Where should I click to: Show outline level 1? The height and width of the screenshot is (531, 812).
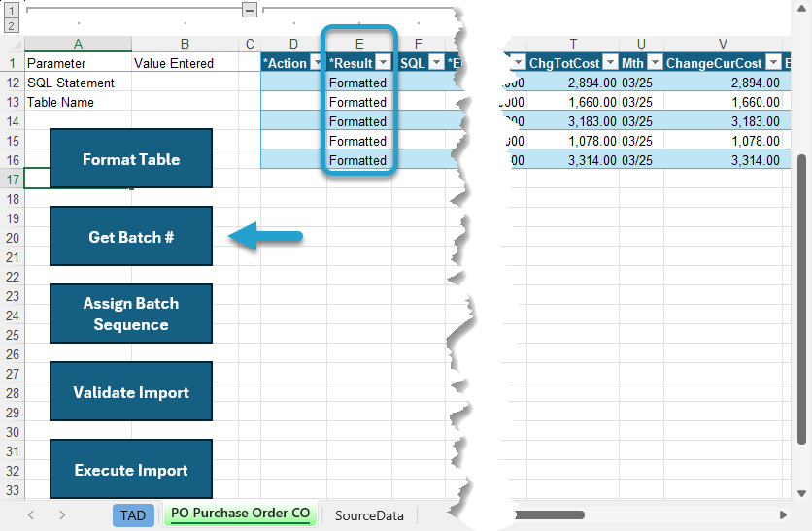tap(12, 10)
